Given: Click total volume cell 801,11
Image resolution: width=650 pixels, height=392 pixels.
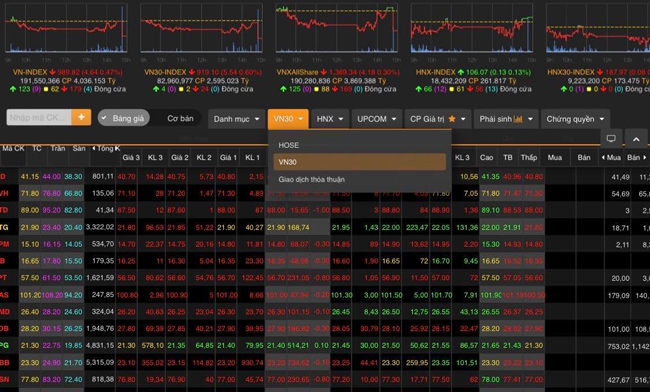Looking at the screenshot, I should coord(103,177).
